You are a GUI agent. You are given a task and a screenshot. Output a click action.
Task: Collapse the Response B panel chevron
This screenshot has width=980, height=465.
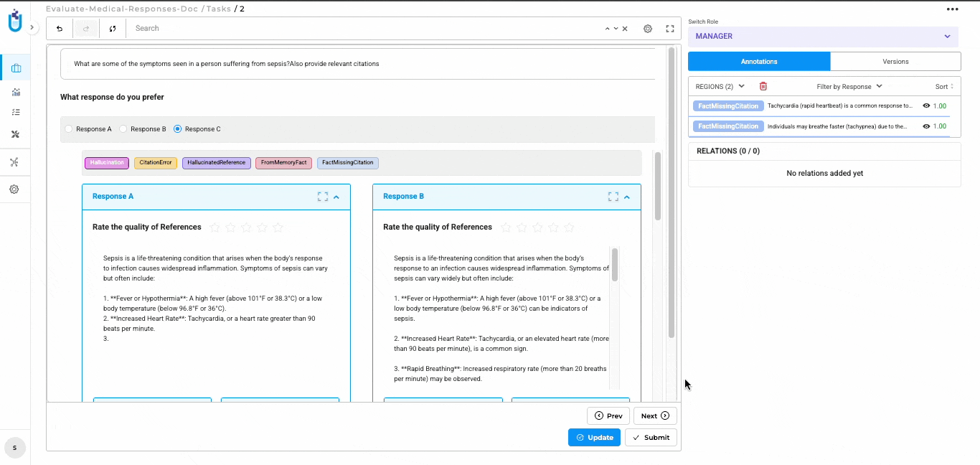point(627,197)
